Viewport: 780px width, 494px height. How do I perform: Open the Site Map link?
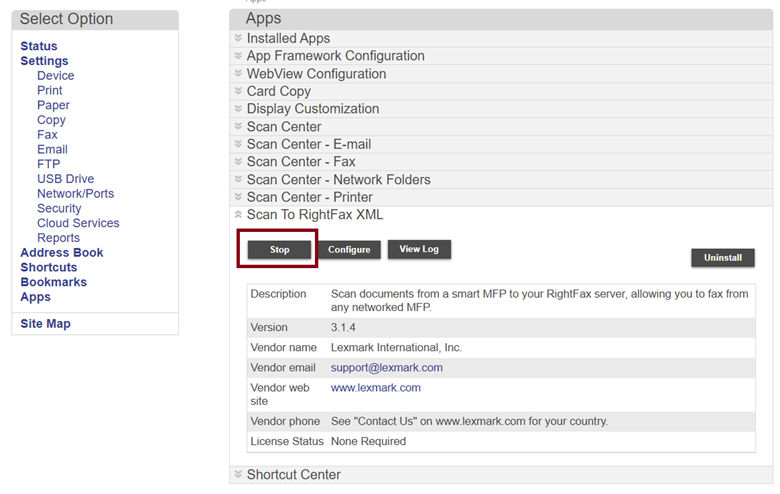coord(45,324)
